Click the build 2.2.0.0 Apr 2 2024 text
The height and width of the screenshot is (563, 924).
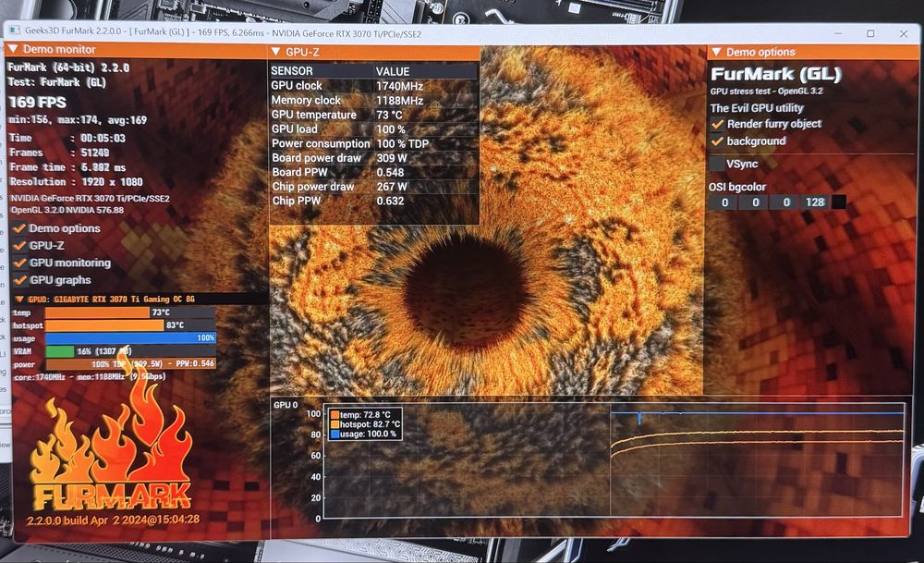(x=113, y=520)
